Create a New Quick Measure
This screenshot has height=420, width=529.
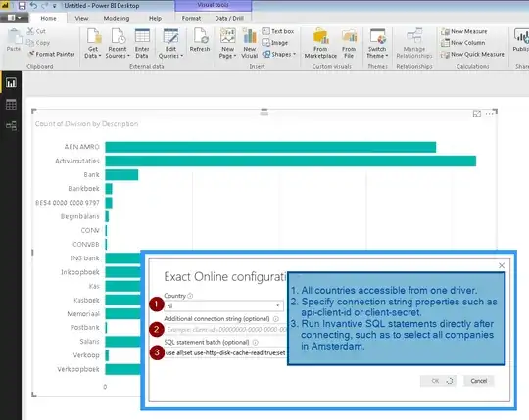(x=472, y=54)
